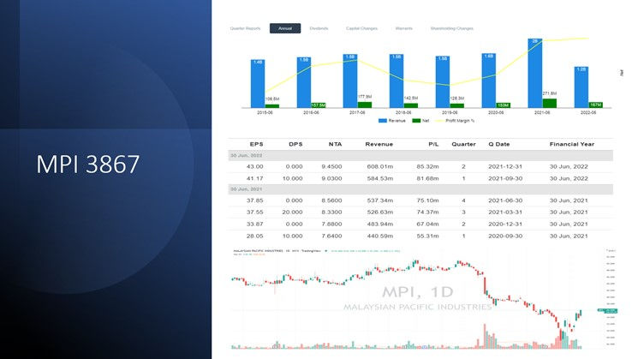Open the Quarter Reports tab
This screenshot has height=359, width=644.
[x=245, y=28]
